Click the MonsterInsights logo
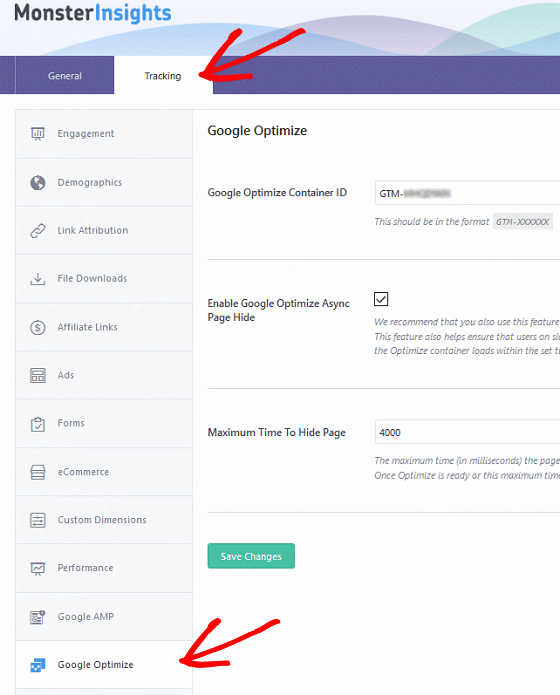560x695 pixels. point(93,13)
